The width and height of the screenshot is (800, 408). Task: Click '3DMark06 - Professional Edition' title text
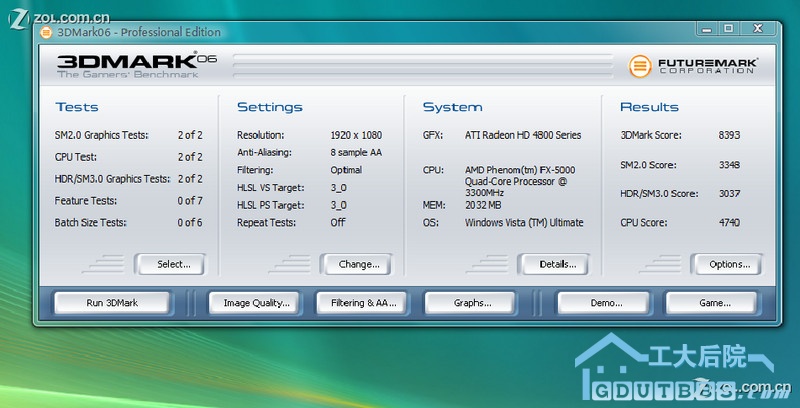point(139,32)
